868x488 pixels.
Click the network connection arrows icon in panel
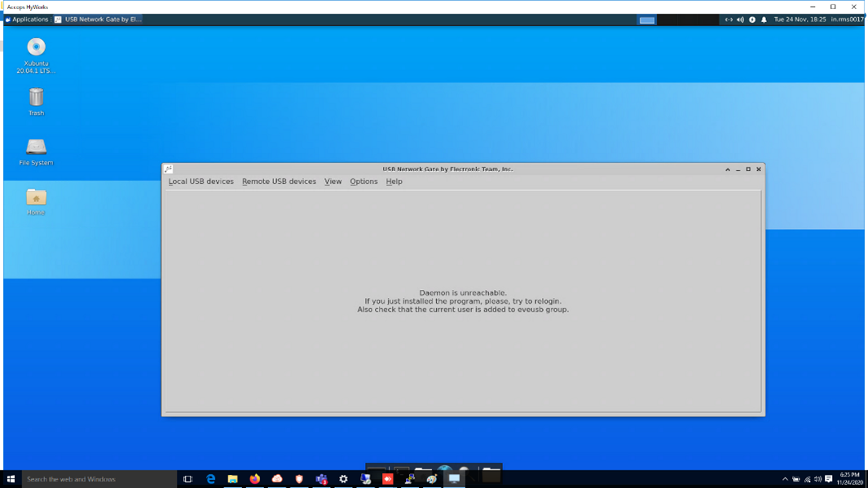tap(729, 20)
